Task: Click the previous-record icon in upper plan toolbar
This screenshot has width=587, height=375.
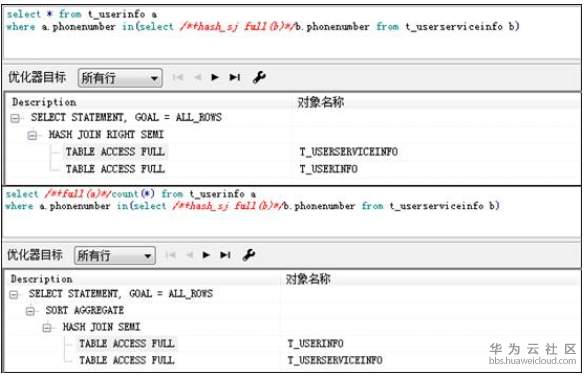Action: pos(197,77)
